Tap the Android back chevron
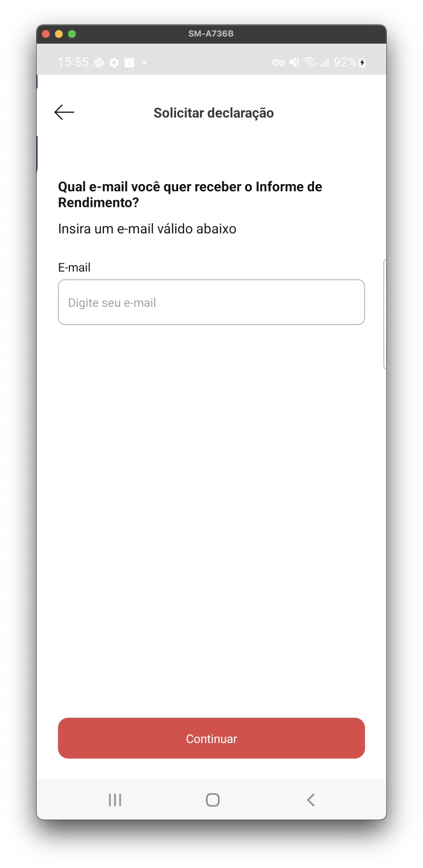This screenshot has width=423, height=868. click(311, 799)
